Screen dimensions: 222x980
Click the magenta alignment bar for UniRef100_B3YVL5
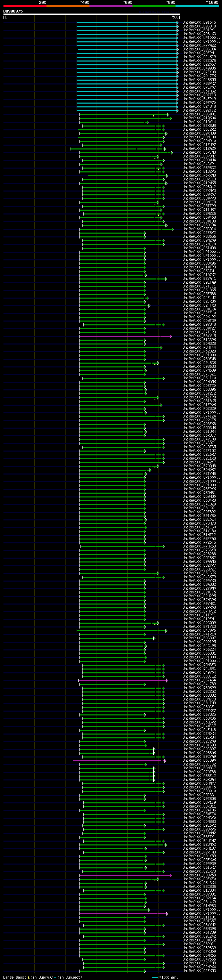point(126,336)
